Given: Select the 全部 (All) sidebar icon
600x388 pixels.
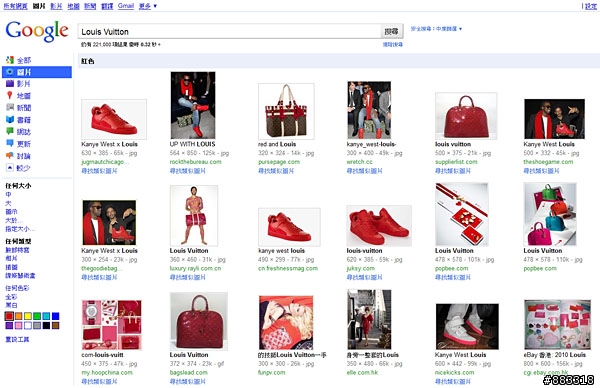Looking at the screenshot, I should point(10,60).
